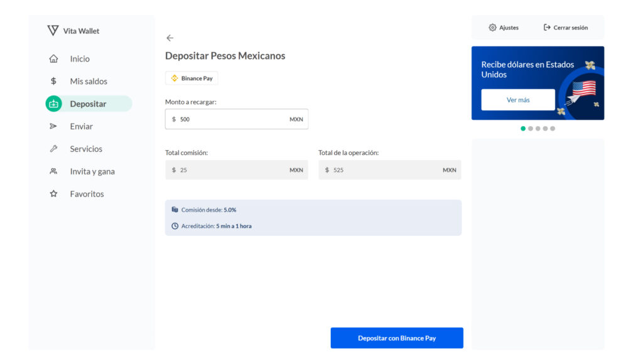
Task: Click the Mis saldos dollar icon
Action: coord(53,82)
